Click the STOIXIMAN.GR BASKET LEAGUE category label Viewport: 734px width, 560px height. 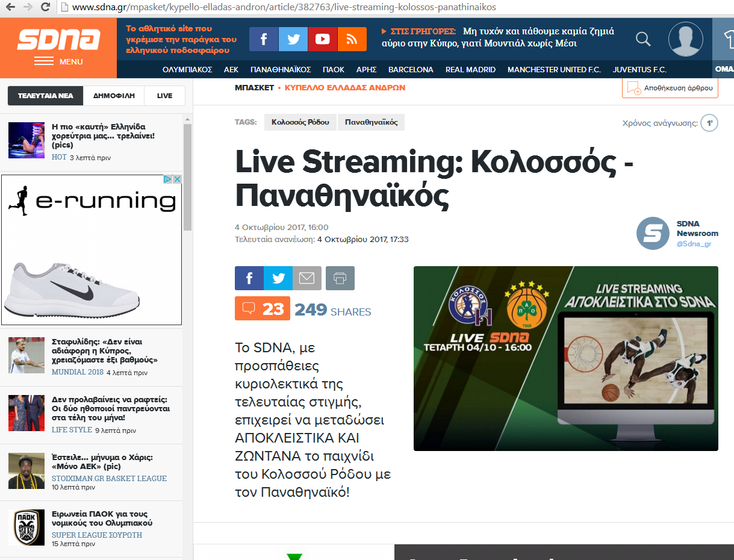109,478
